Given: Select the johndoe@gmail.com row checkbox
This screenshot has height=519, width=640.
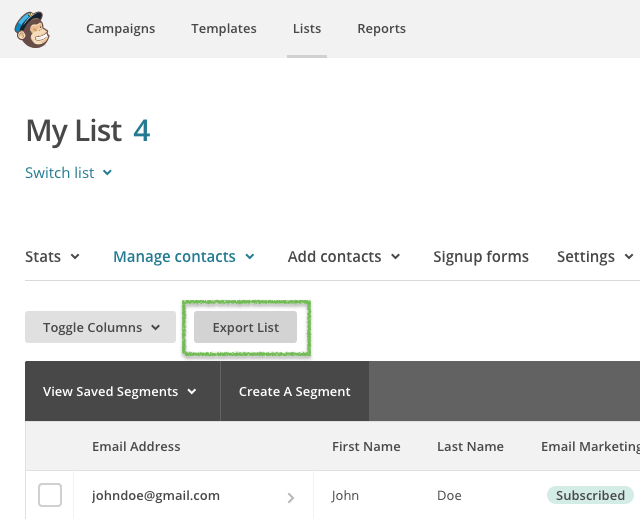Looking at the screenshot, I should point(50,495).
